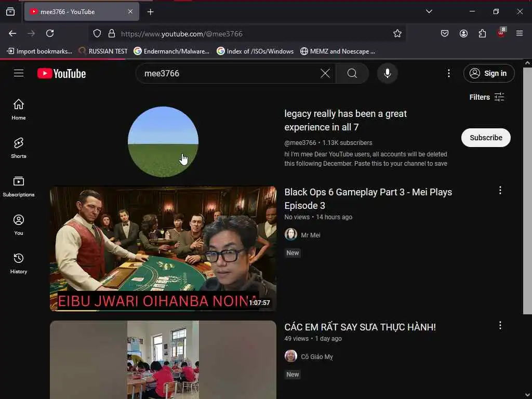This screenshot has height=399, width=532.
Task: Click the channel description starting 'hi I'm mee'
Action: click(366, 159)
